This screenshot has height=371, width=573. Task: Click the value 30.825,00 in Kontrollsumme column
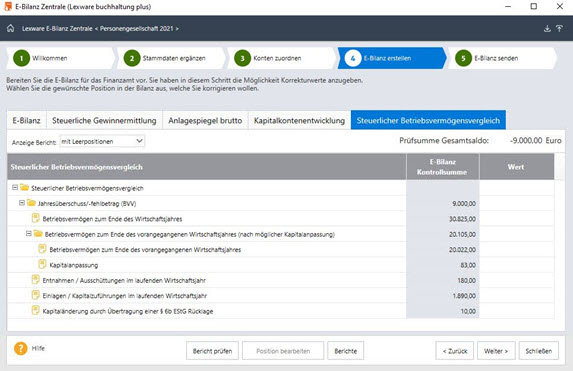click(462, 219)
